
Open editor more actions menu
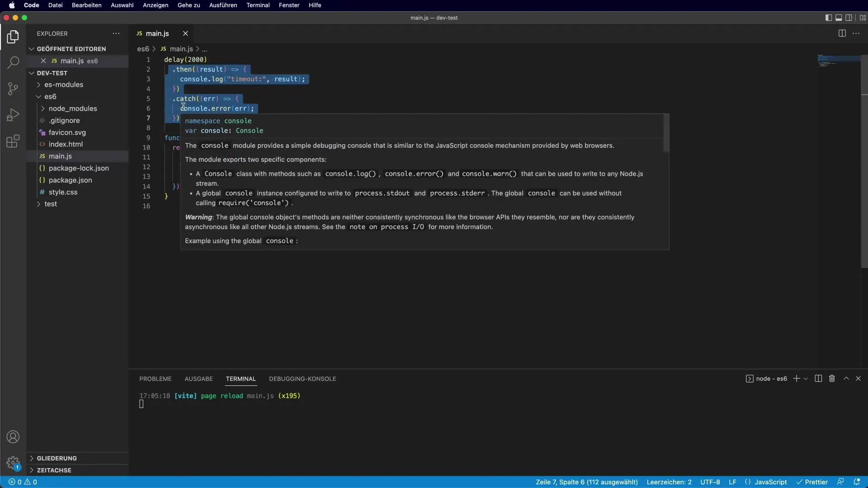coord(856,33)
